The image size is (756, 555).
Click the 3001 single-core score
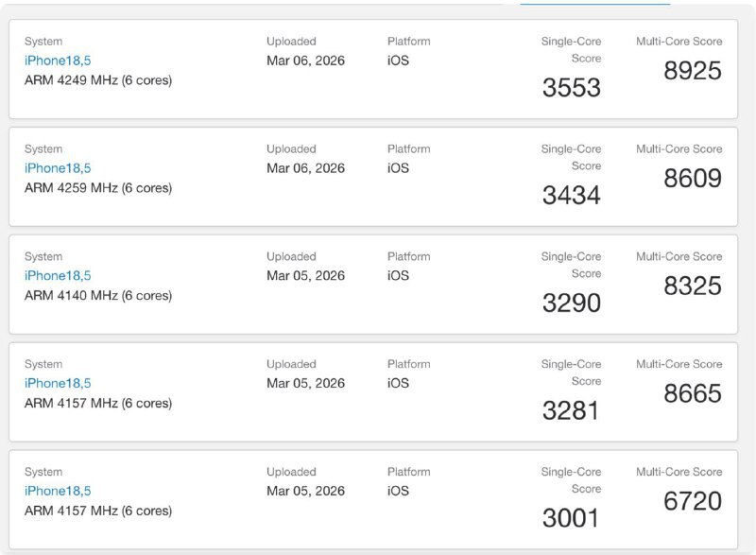(571, 519)
